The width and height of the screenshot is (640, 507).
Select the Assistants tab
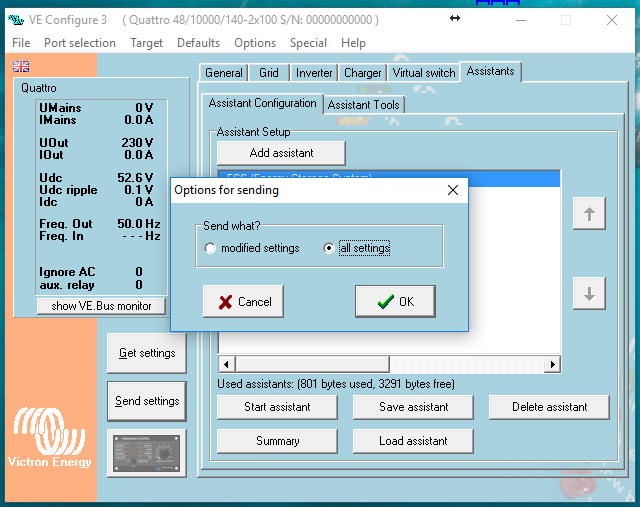pyautogui.click(x=491, y=71)
